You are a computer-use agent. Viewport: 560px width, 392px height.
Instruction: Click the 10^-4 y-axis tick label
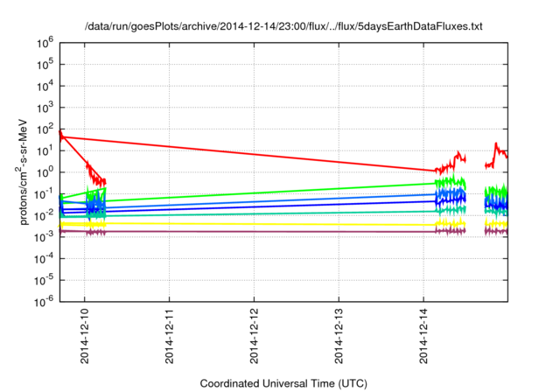pyautogui.click(x=45, y=258)
